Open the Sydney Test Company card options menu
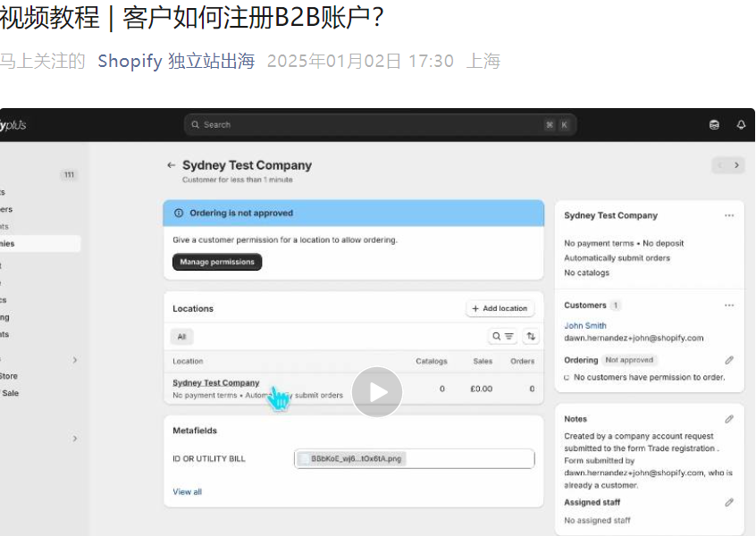Image resolution: width=756 pixels, height=536 pixels. [x=729, y=215]
